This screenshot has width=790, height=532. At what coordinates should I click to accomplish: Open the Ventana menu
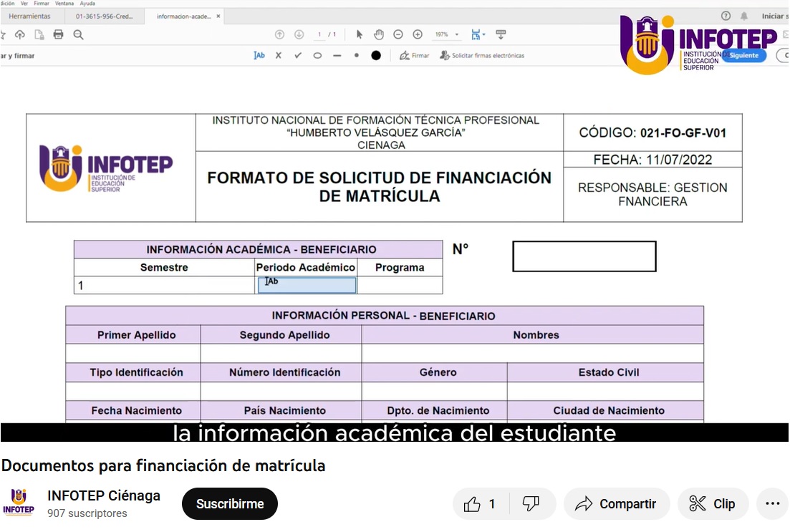[64, 3]
